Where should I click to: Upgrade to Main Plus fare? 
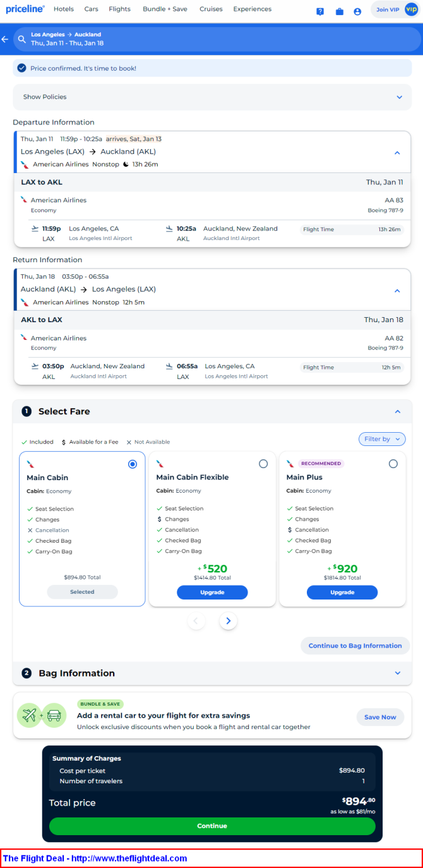click(x=342, y=593)
